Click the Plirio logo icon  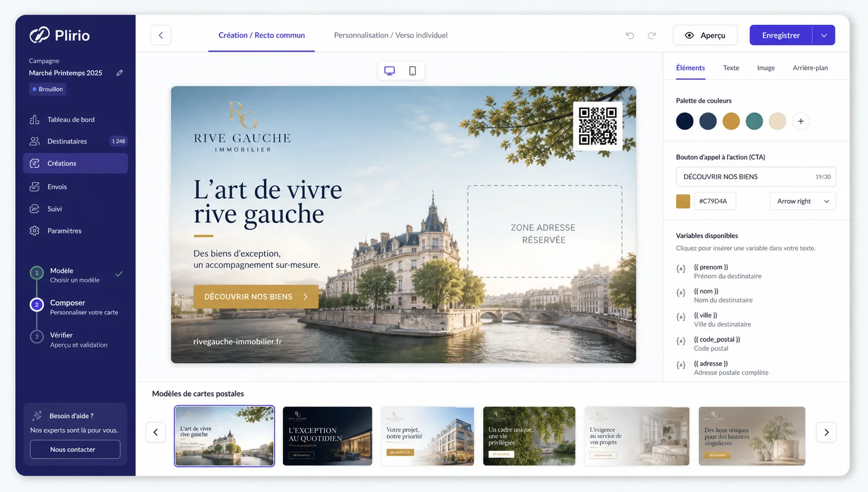(39, 35)
